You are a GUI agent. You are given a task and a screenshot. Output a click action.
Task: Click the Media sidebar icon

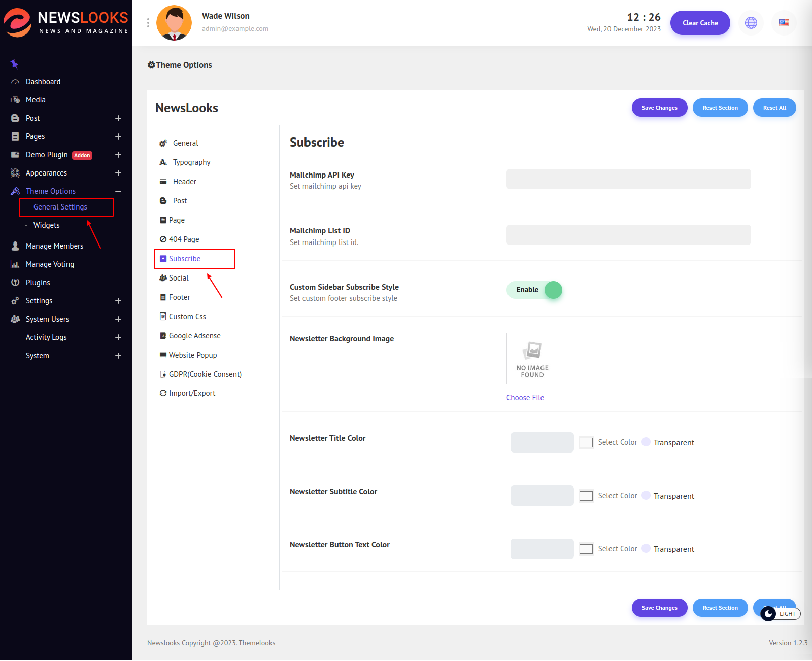pos(15,100)
